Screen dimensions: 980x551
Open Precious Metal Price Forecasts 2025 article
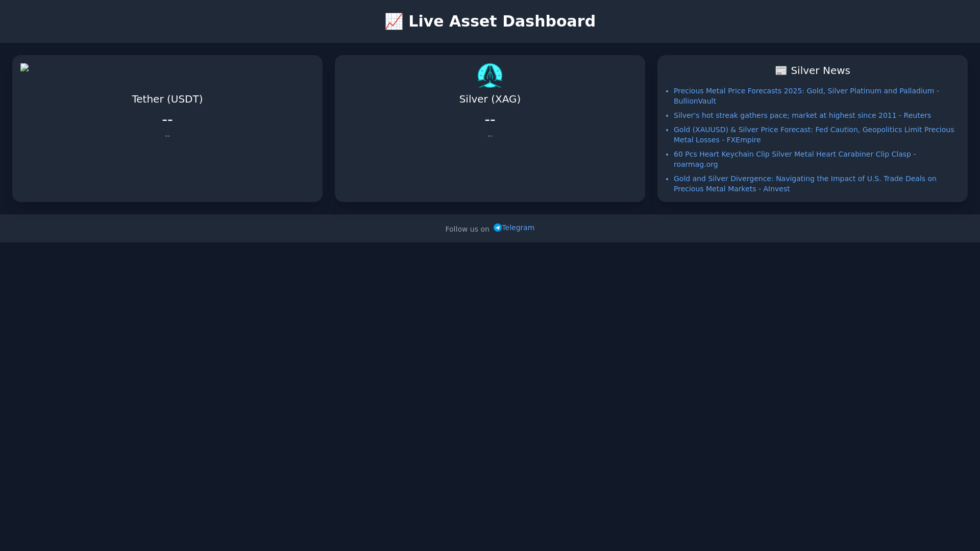[806, 96]
